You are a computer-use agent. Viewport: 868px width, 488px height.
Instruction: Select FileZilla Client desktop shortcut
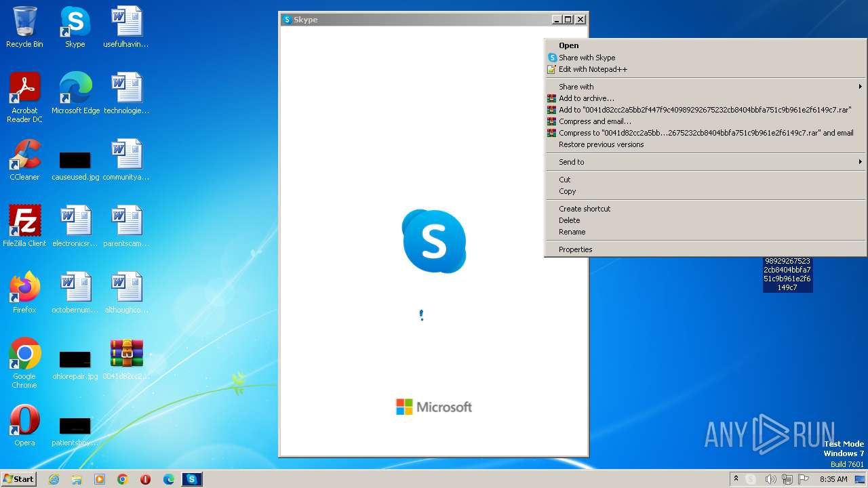[24, 226]
